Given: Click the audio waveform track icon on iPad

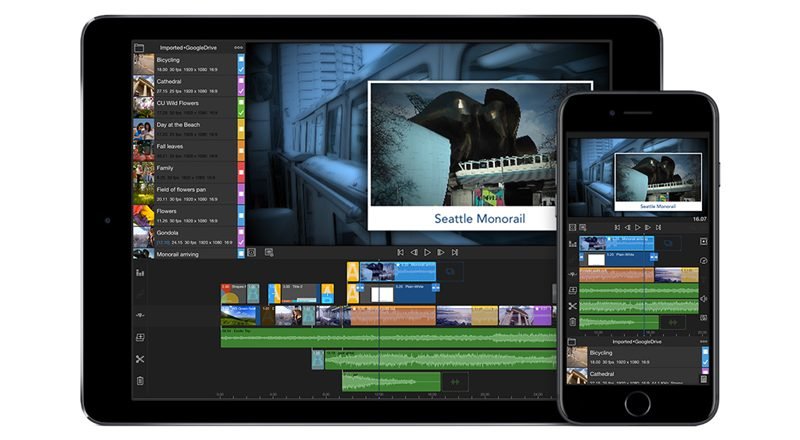Looking at the screenshot, I should [x=140, y=315].
